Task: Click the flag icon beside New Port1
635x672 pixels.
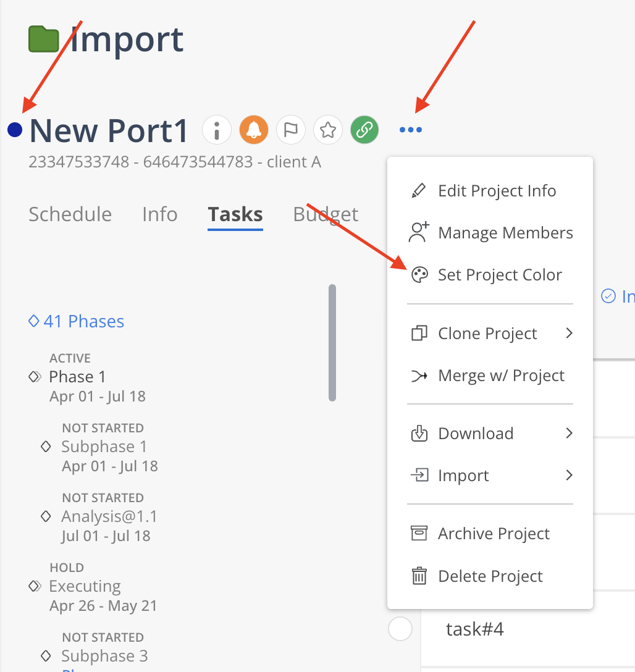Action: (x=291, y=130)
